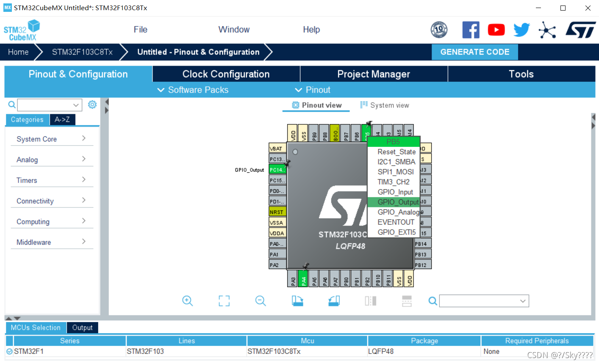This screenshot has width=599, height=364.
Task: Click the fit-to-screen frame icon
Action: pos(224,301)
